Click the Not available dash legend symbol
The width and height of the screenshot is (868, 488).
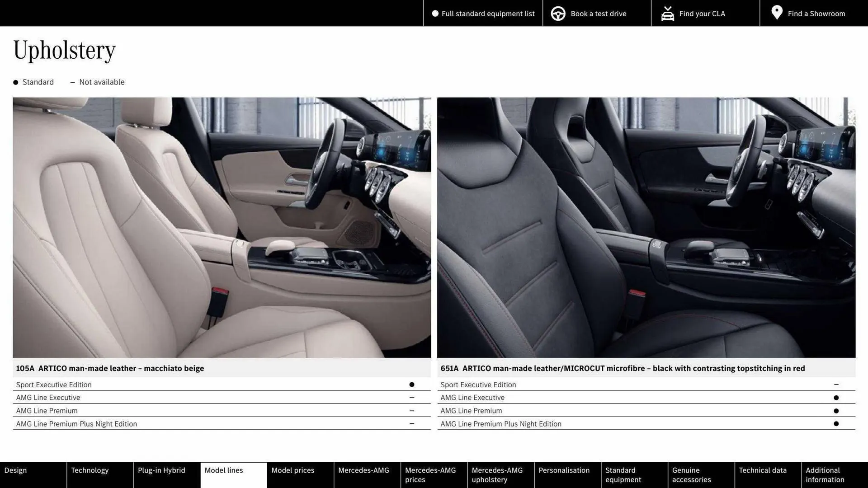click(73, 82)
